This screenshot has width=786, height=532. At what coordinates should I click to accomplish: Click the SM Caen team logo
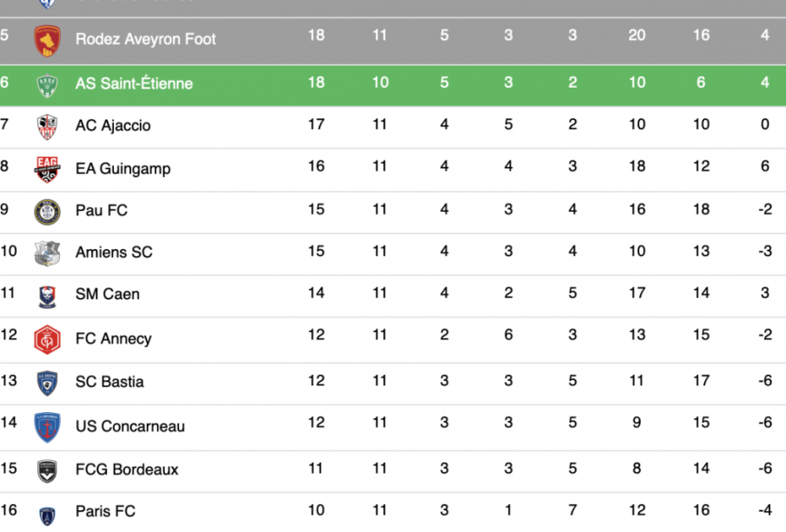(x=47, y=296)
